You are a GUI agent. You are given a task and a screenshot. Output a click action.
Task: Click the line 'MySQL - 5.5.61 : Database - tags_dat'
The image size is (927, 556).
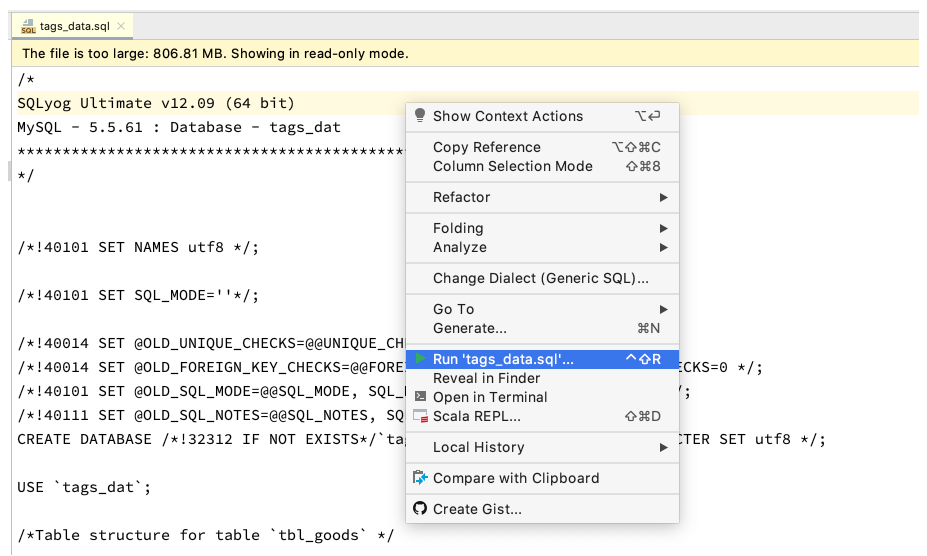tap(179, 127)
